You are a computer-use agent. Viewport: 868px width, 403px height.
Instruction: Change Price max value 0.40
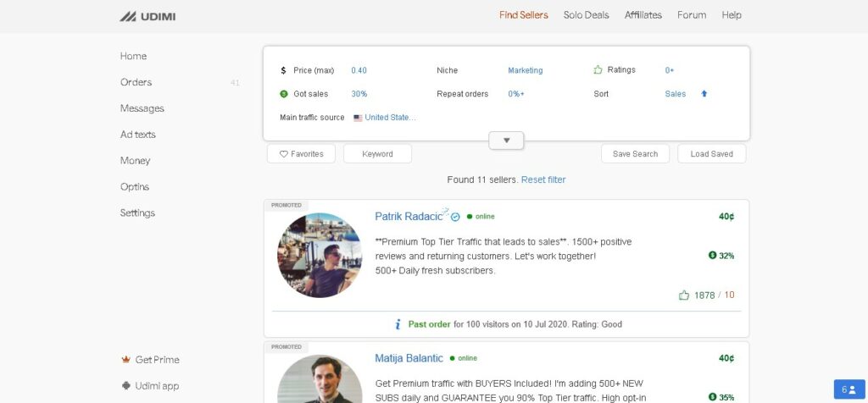(x=359, y=70)
